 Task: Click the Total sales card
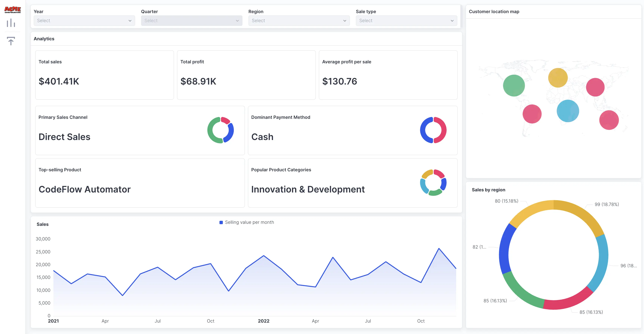pyautogui.click(x=104, y=75)
